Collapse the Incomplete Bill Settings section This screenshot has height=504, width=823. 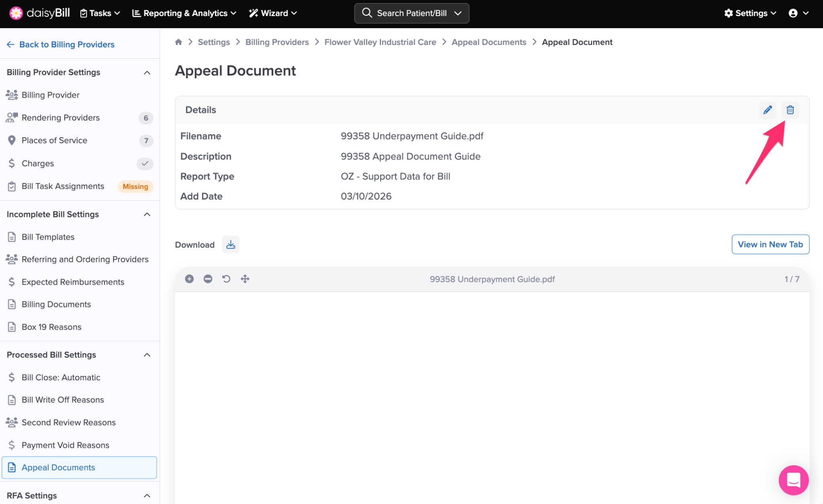pyautogui.click(x=147, y=214)
